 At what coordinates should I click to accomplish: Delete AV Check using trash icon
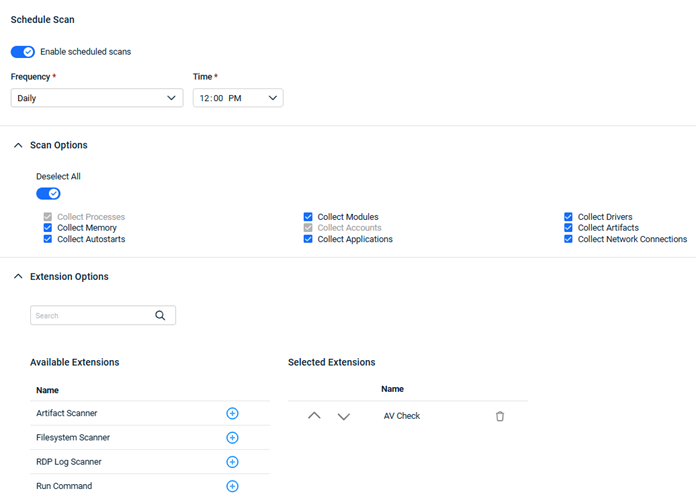pos(500,416)
